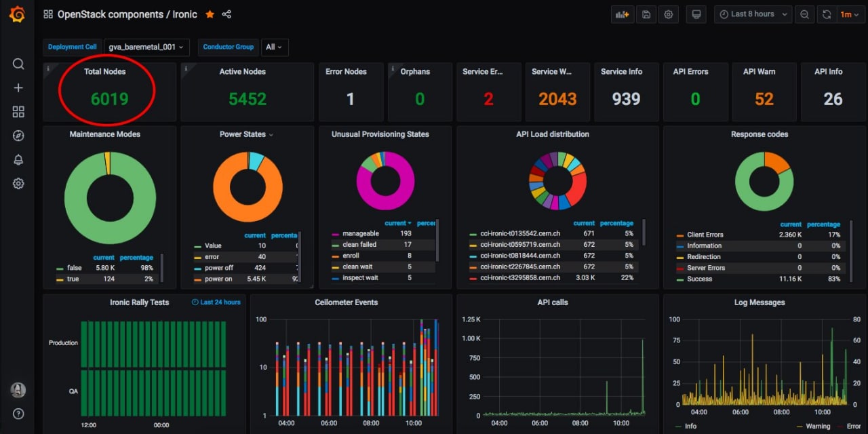
Task: Open the Log Messages panel title
Action: point(759,302)
